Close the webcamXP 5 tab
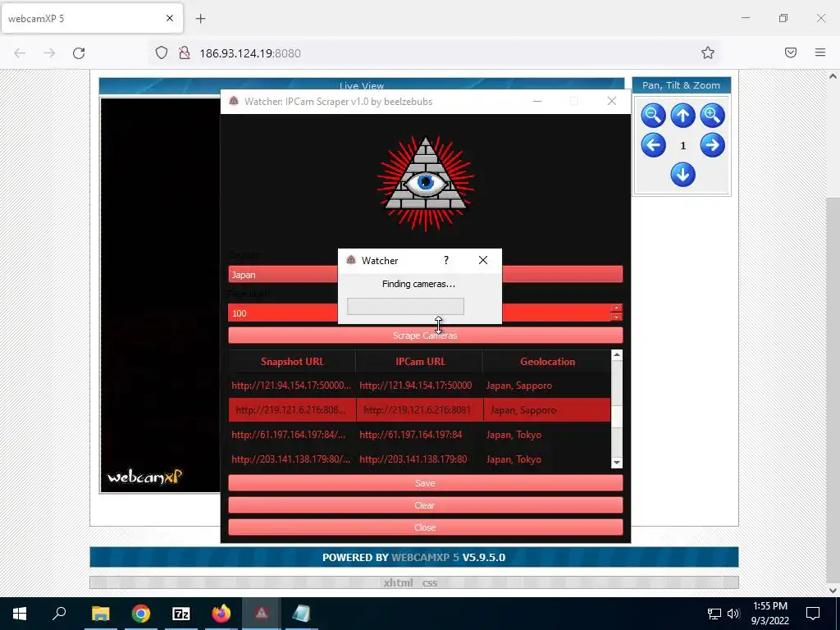This screenshot has height=630, width=840. [x=170, y=18]
